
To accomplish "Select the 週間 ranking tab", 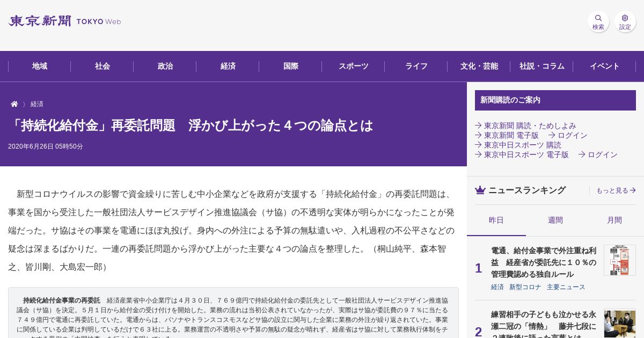I will coord(555,220).
